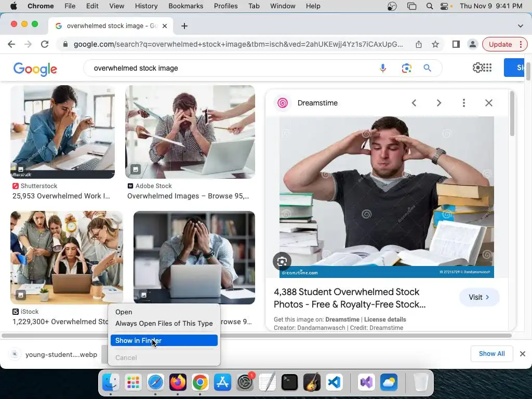Viewport: 532px width, 399px height.
Task: Open more options in Dreamstime preview
Action: pyautogui.click(x=464, y=103)
